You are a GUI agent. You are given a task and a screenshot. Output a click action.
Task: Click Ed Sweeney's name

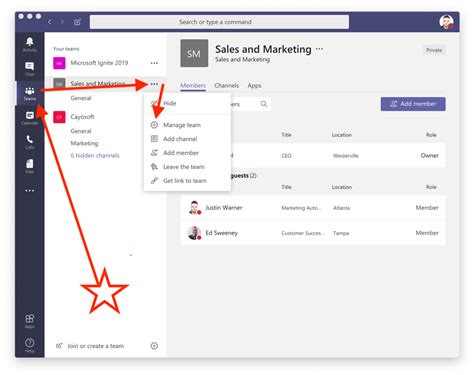[x=222, y=233]
